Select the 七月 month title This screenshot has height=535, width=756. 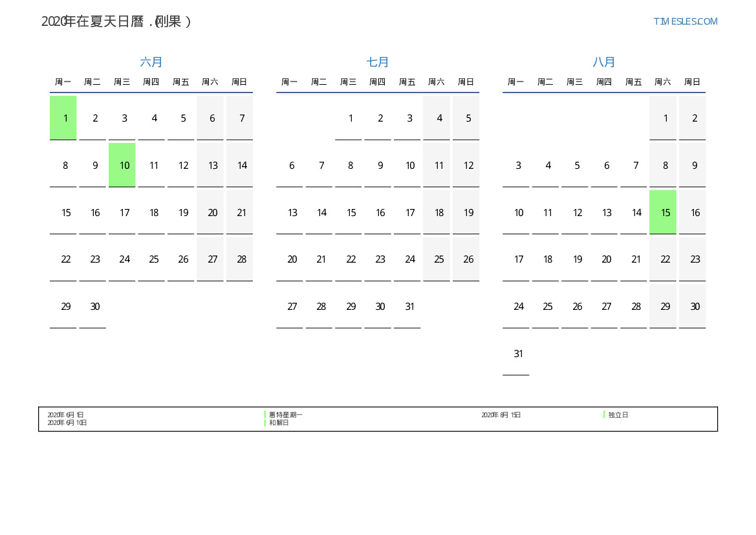tap(378, 62)
